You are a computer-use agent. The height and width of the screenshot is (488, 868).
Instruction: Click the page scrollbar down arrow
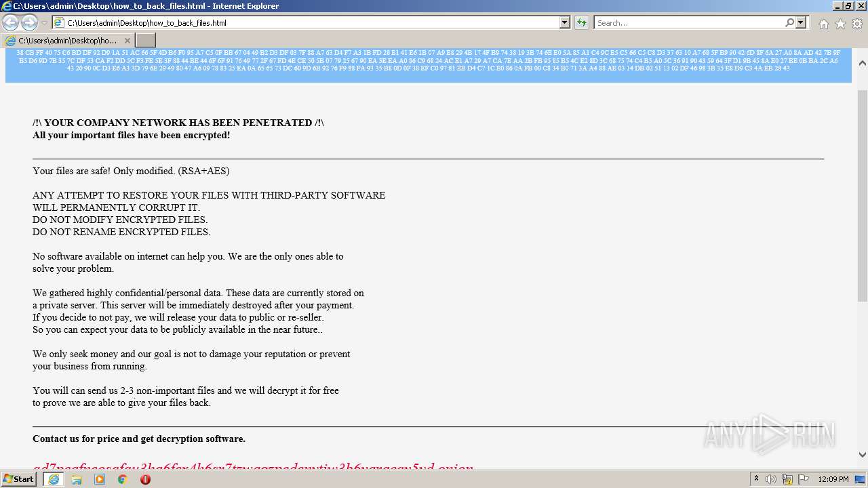[863, 455]
